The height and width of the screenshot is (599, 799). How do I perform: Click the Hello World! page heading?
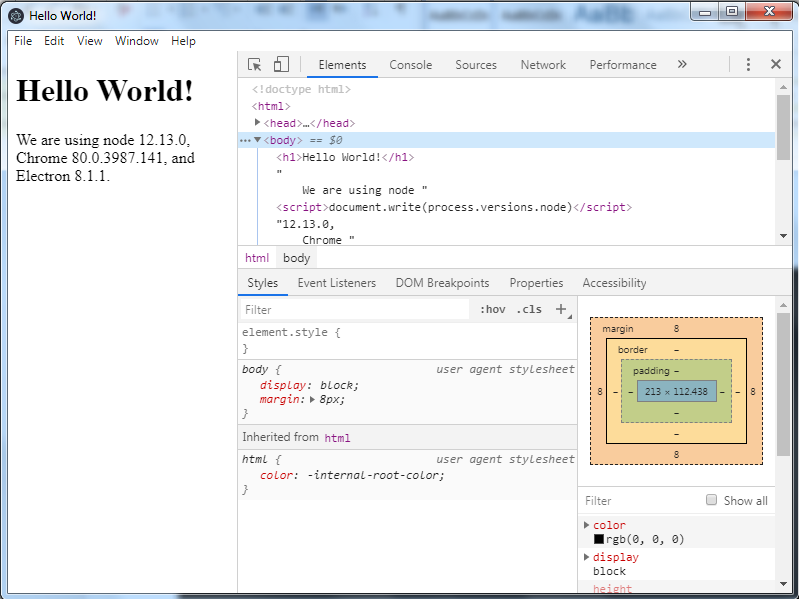pyautogui.click(x=105, y=91)
